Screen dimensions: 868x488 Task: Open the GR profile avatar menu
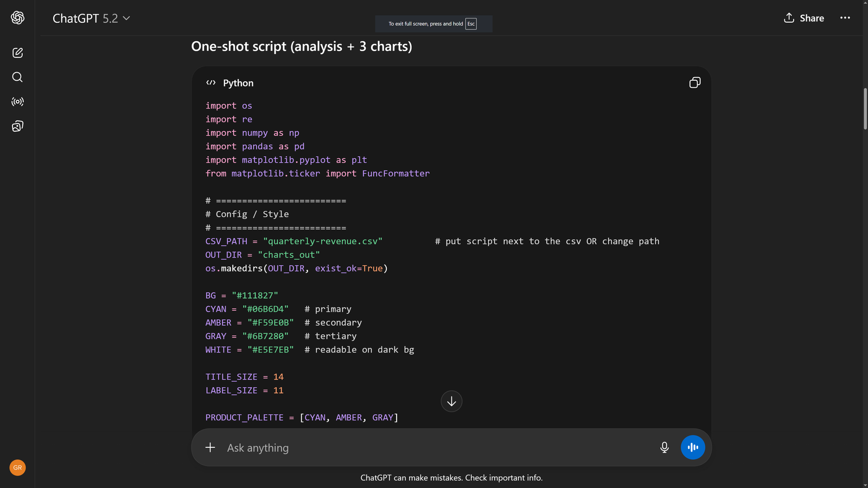point(17,467)
